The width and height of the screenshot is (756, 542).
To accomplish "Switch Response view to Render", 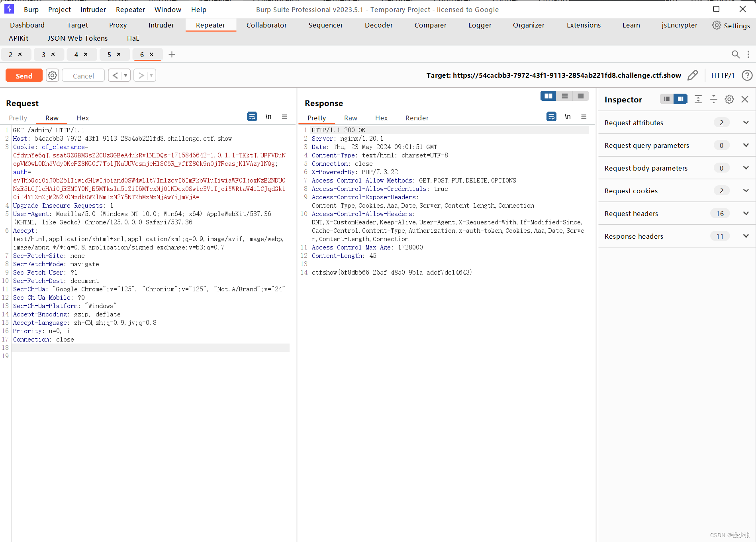I will tap(417, 118).
